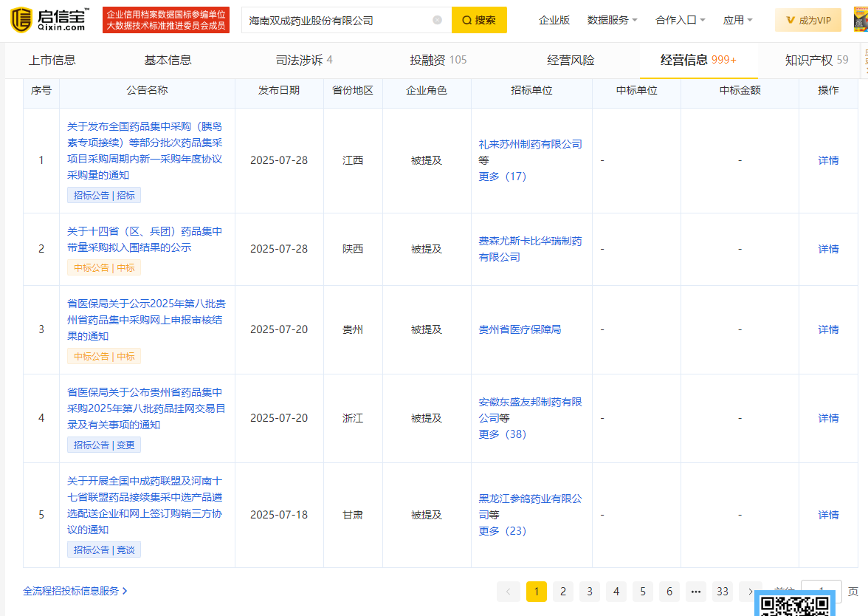868x616 pixels.
Task: Open 详情 for the 甘肃 row
Action: (x=828, y=516)
